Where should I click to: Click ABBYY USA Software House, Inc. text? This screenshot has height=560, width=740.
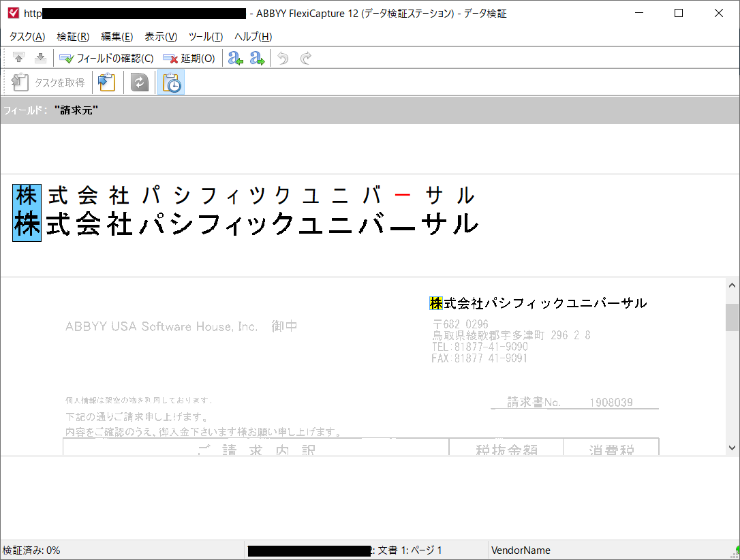click(161, 326)
